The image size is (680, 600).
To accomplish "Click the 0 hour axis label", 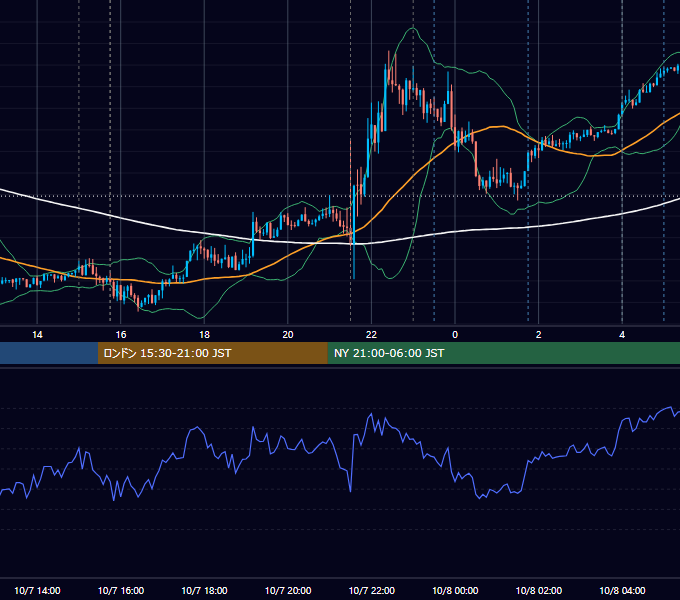I will click(455, 335).
